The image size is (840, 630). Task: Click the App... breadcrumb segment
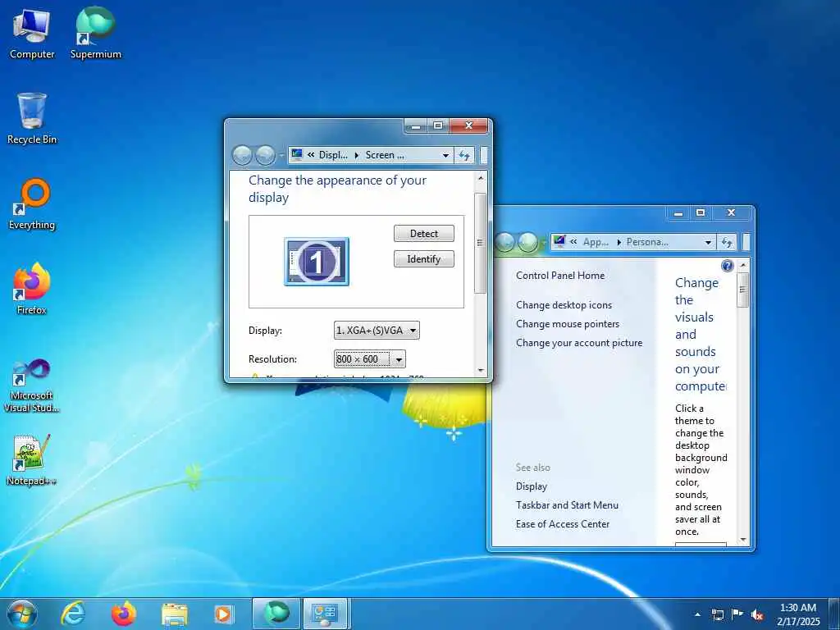pyautogui.click(x=596, y=242)
